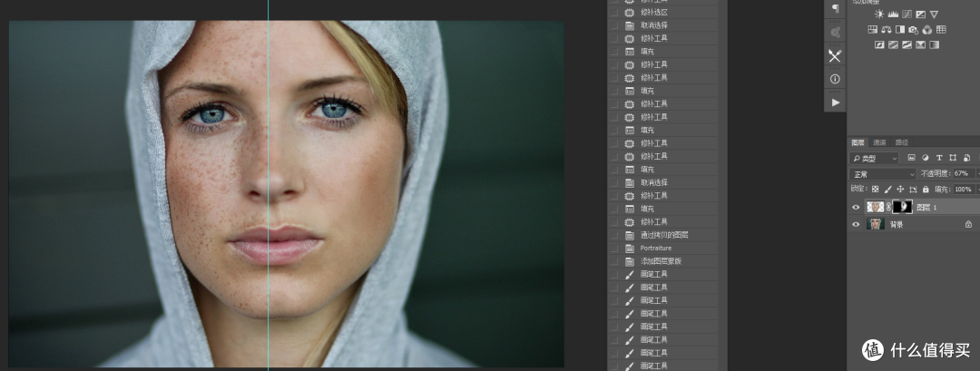
Task: Add a Curves adjustment layer
Action: click(x=906, y=15)
